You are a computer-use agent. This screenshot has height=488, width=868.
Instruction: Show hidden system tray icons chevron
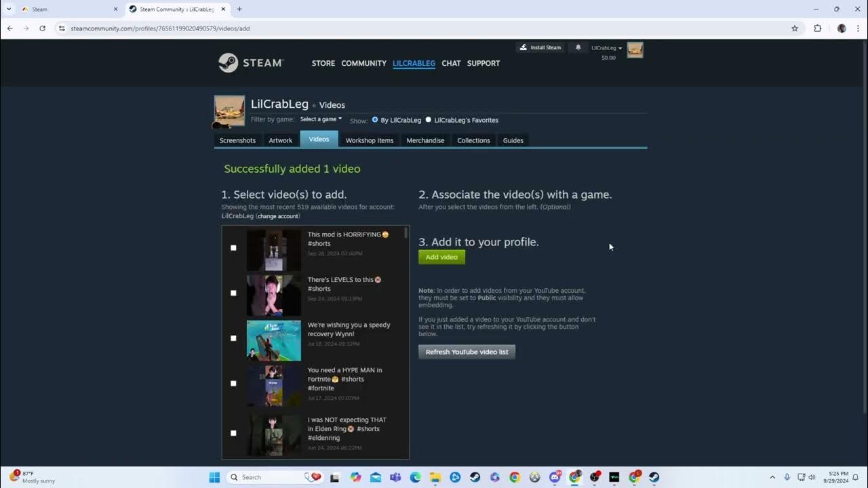pos(772,477)
